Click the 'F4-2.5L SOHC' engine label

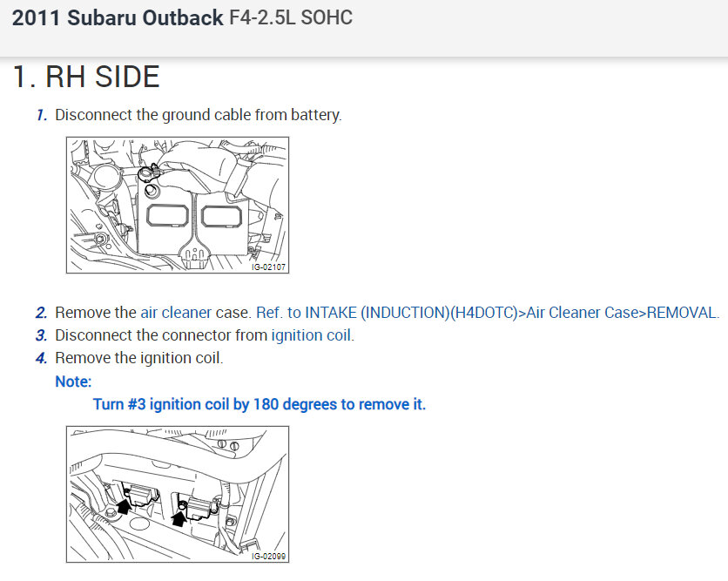(x=291, y=18)
